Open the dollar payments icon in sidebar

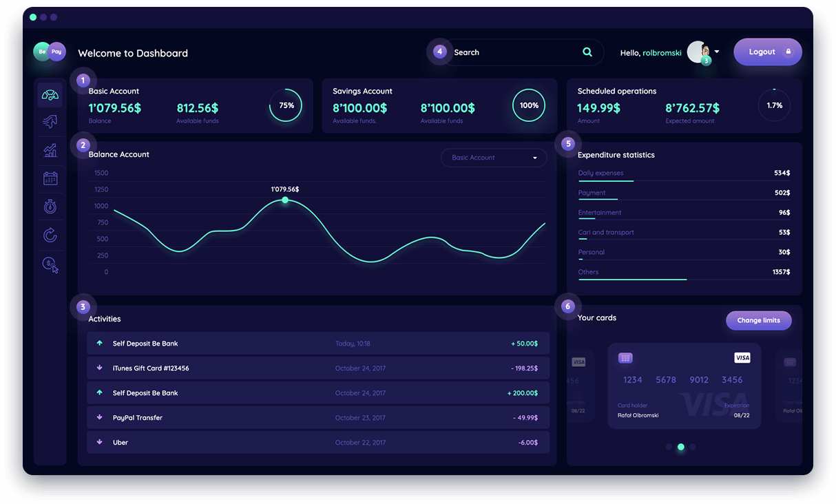(x=50, y=264)
